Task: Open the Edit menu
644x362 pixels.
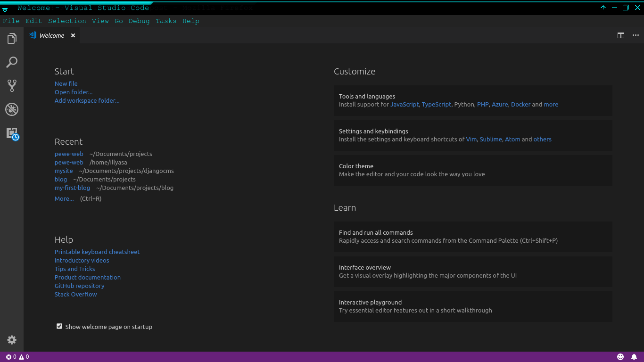Action: pos(33,21)
